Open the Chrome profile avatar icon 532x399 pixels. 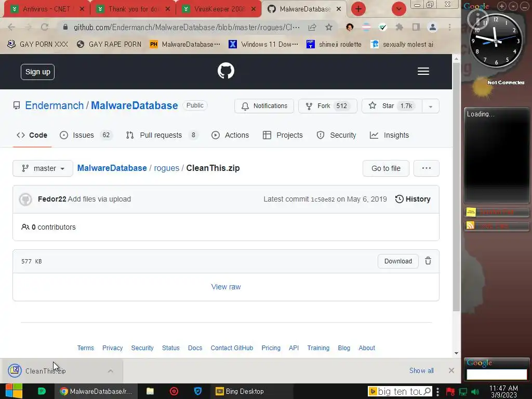click(x=433, y=27)
